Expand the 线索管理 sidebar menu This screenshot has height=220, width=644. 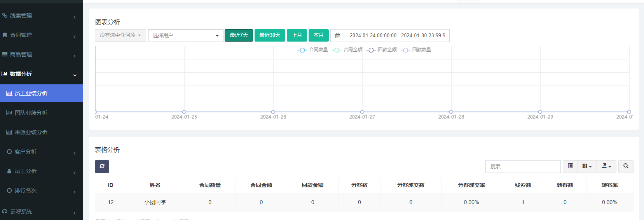point(39,16)
